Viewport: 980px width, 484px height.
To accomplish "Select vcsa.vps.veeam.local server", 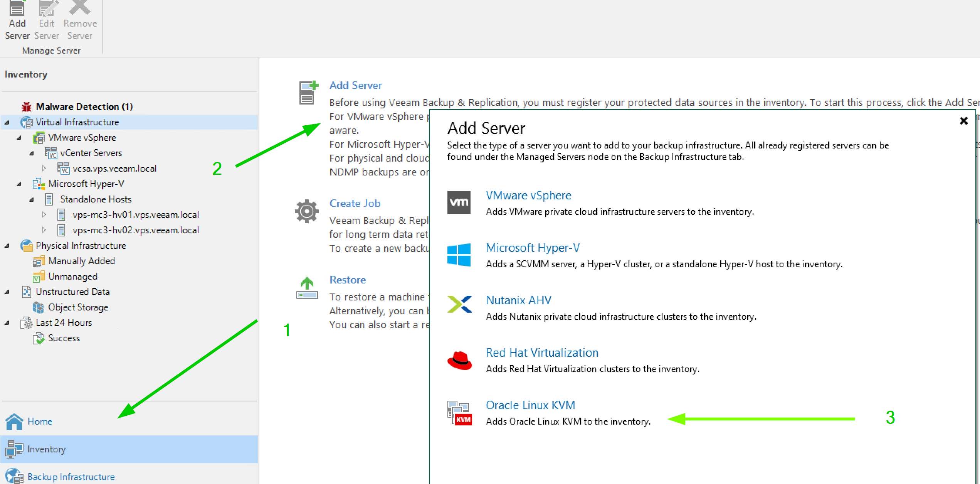I will pyautogui.click(x=114, y=169).
